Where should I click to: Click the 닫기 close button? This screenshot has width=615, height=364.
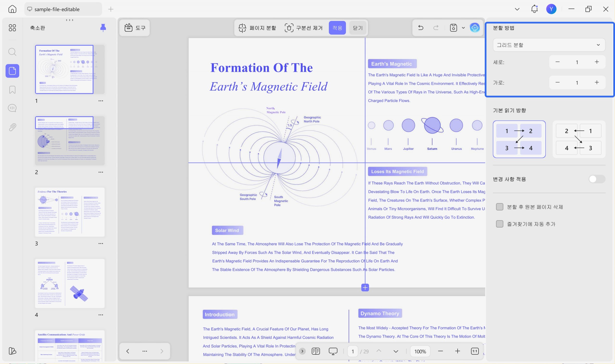coord(357,28)
